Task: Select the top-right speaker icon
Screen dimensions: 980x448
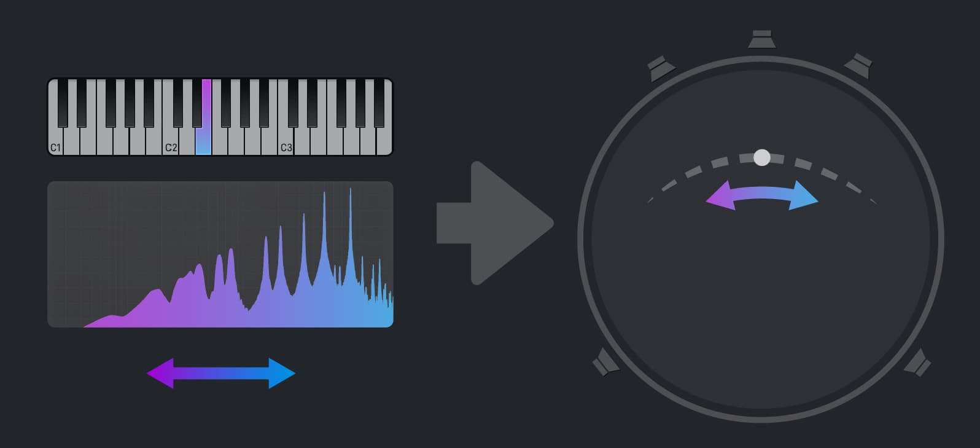Action: click(858, 66)
